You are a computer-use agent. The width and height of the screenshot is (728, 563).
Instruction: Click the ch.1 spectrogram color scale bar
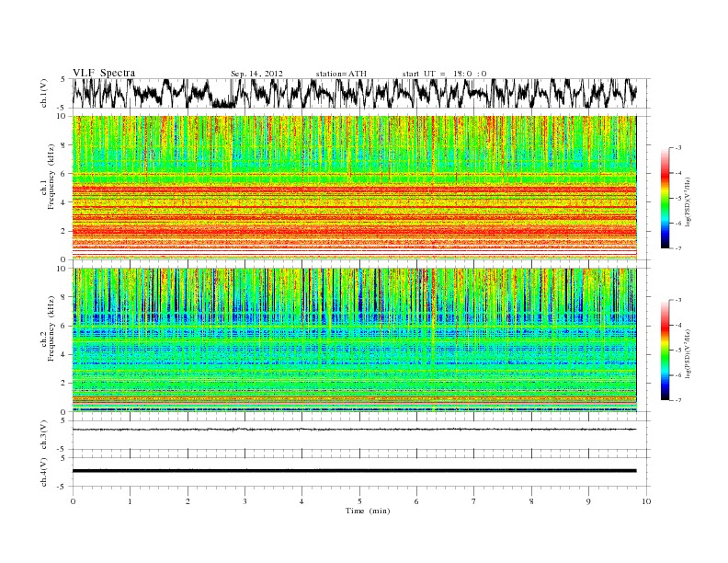(x=665, y=198)
